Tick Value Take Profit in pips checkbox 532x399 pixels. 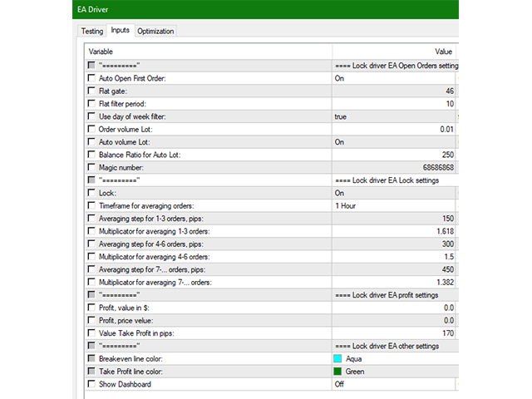point(91,332)
